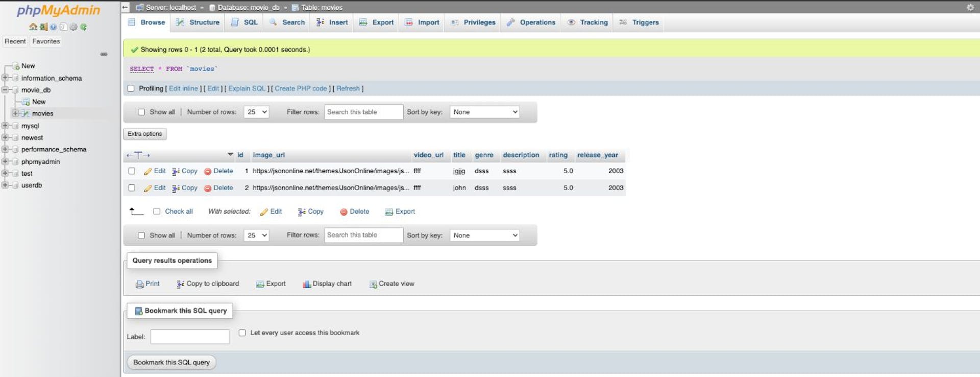Image resolution: width=980 pixels, height=377 pixels.
Task: Toggle the Check all checkbox
Action: [157, 211]
